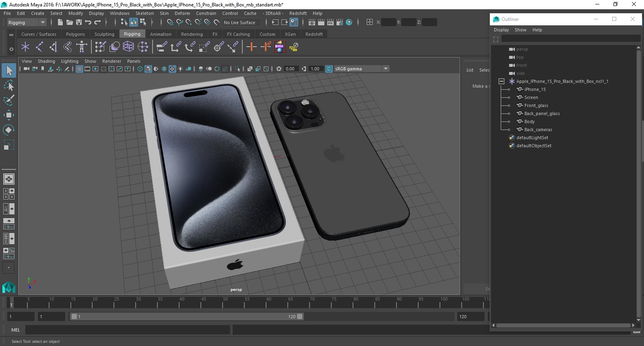The image size is (644, 346).
Task: Toggle smooth shade all in viewport
Action: pos(148,69)
